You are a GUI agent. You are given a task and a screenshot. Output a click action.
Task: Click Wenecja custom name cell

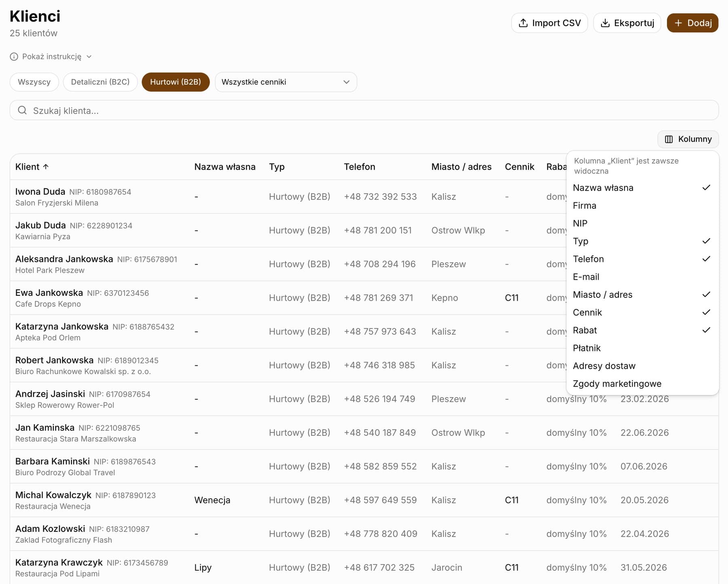(212, 500)
